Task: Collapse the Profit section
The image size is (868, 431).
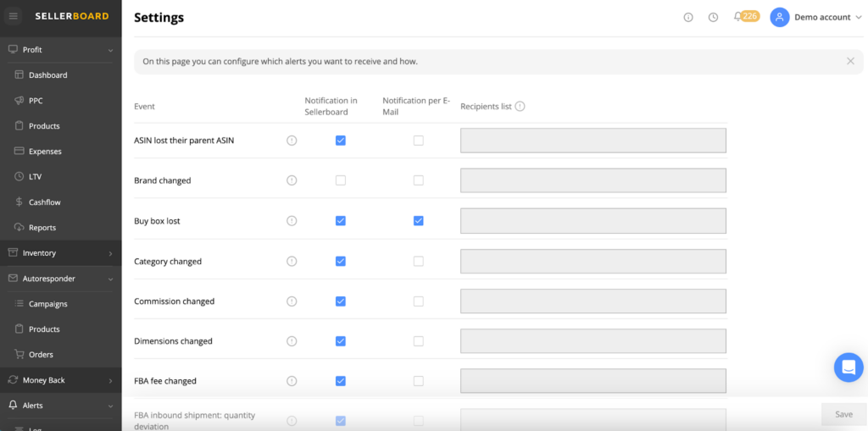Action: [x=110, y=50]
